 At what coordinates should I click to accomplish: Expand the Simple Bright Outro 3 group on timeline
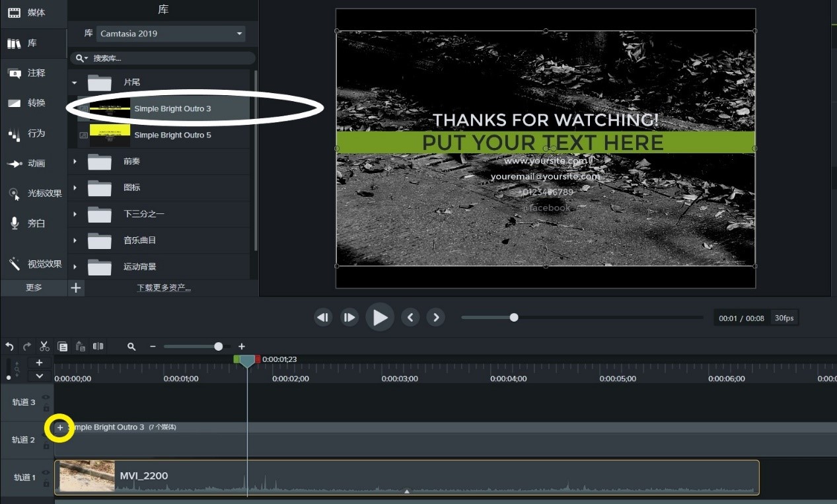click(59, 427)
